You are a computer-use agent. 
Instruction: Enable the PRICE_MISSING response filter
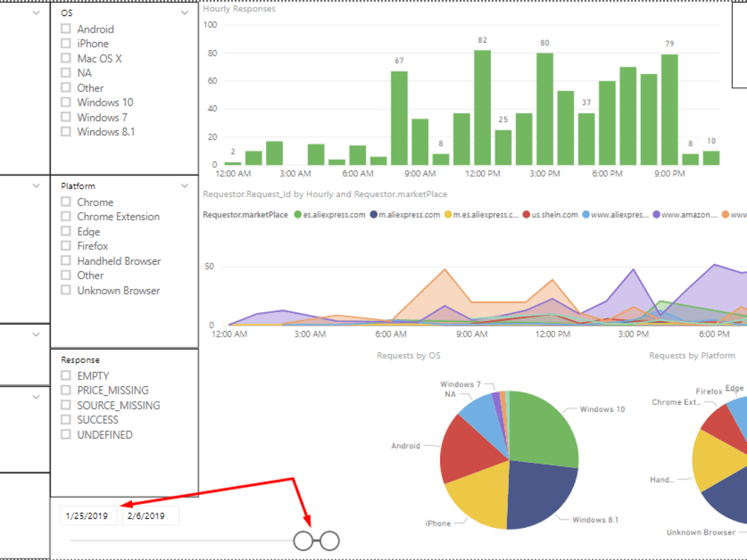click(x=66, y=390)
